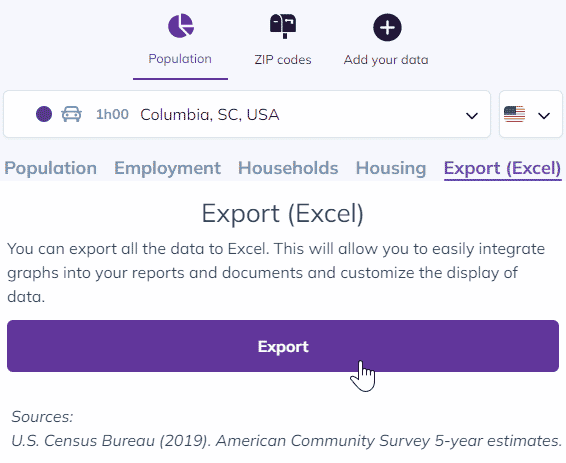
Task: Click the car travel mode icon
Action: pyautogui.click(x=71, y=114)
